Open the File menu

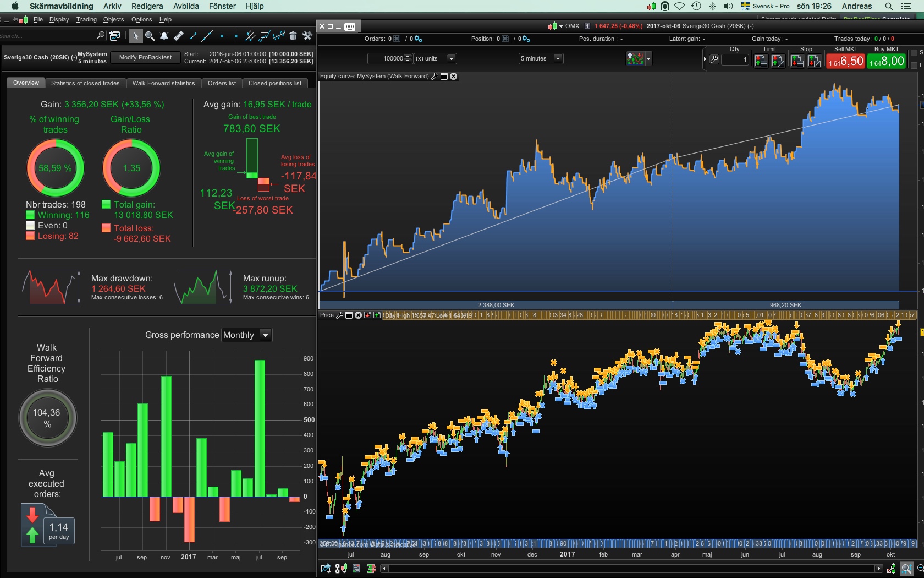tap(38, 20)
